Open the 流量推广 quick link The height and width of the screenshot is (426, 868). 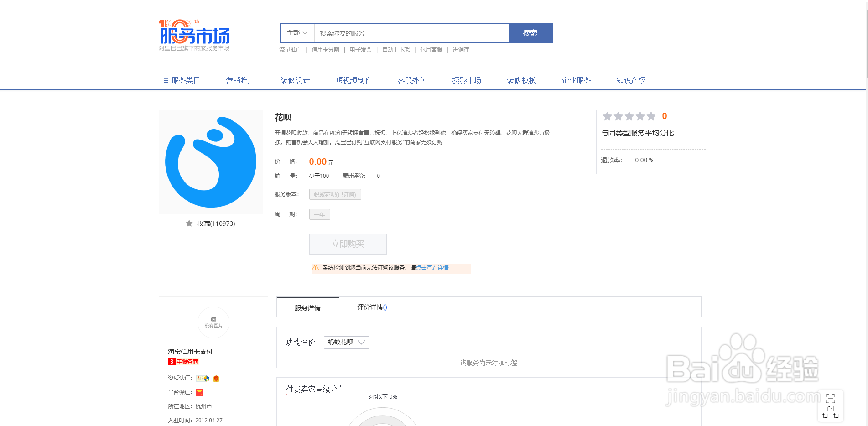[x=290, y=50]
